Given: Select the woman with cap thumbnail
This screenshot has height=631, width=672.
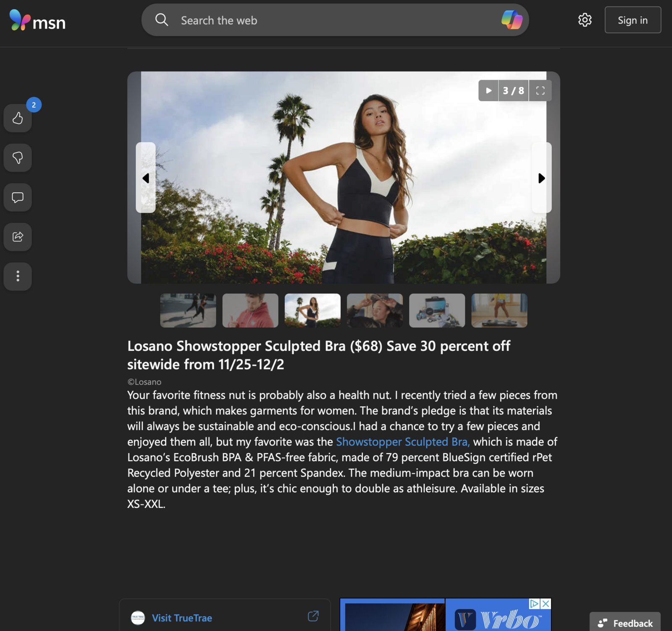Looking at the screenshot, I should pos(375,310).
